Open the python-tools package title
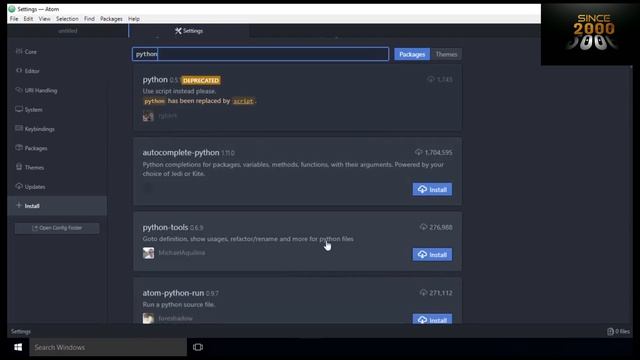Screen dimensions: 640x360 [165, 227]
